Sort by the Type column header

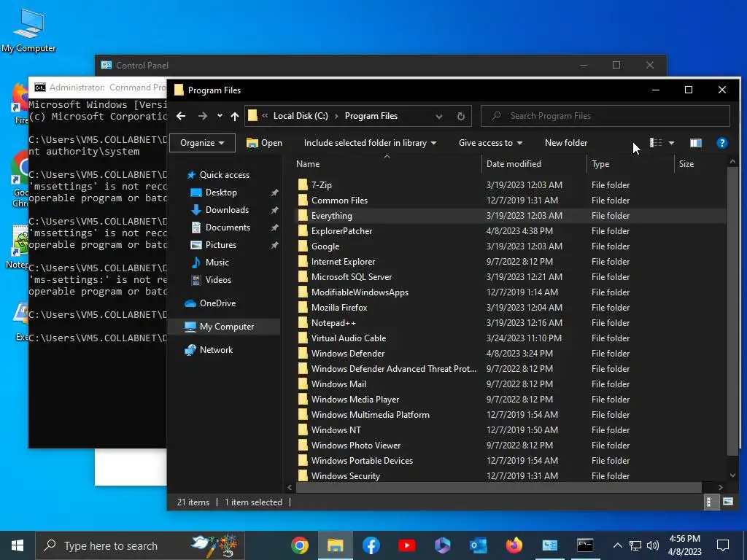631,164
